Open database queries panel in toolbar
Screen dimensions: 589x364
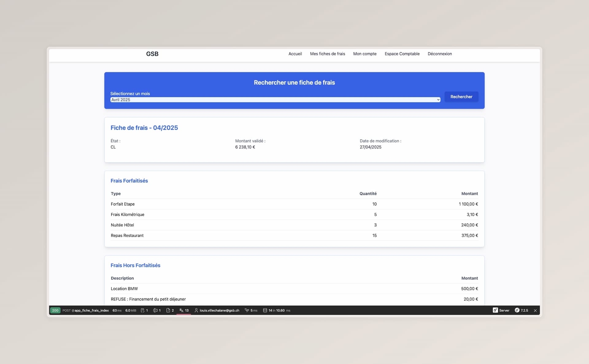[x=276, y=310]
